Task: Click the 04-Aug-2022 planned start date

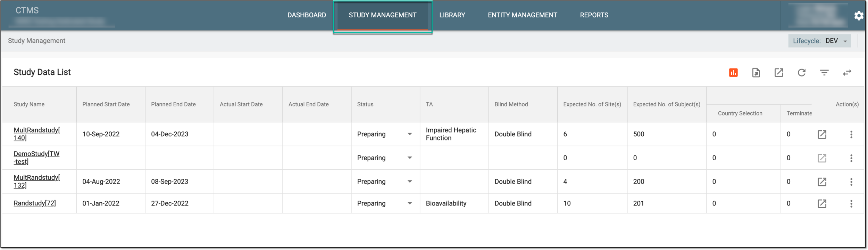Action: (101, 182)
